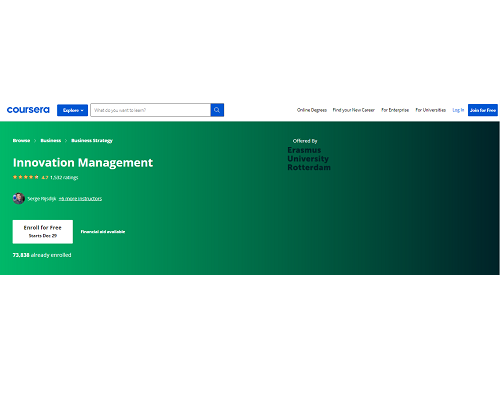500x400 pixels.
Task: Open the Financial aid available link
Action: click(103, 232)
